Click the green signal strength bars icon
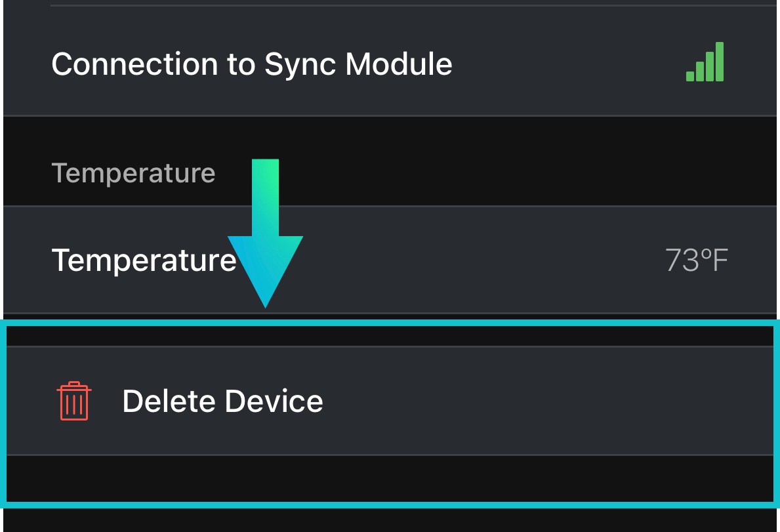This screenshot has width=780, height=532. coord(705,62)
